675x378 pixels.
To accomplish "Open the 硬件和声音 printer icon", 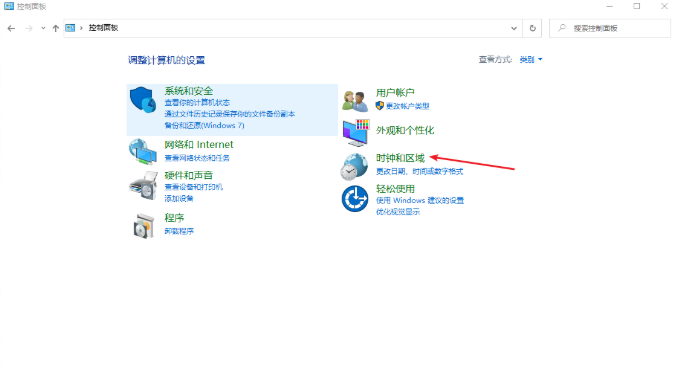I will tap(143, 186).
